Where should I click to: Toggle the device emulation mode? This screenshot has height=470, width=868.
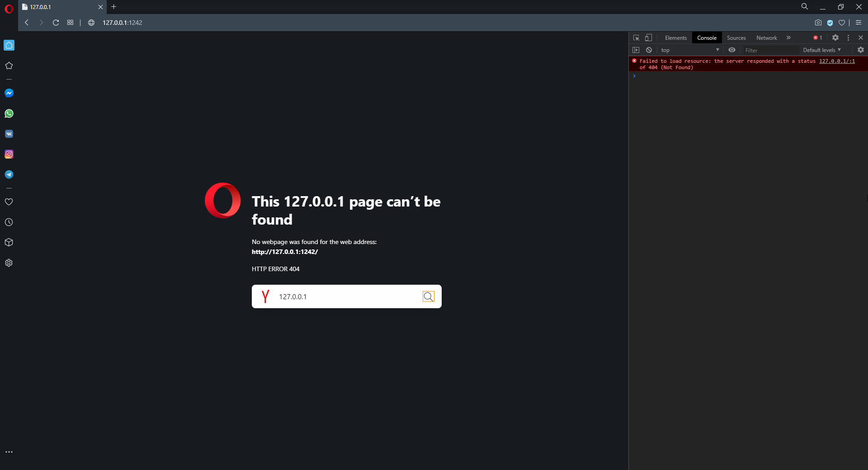(x=649, y=38)
